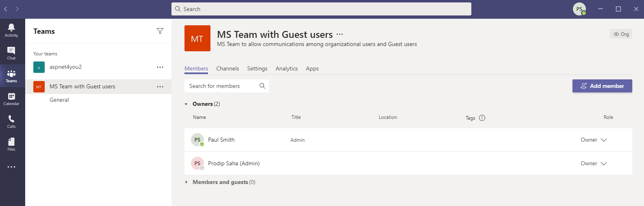The width and height of the screenshot is (644, 206).
Task: Select the General channel
Action: pos(59,100)
